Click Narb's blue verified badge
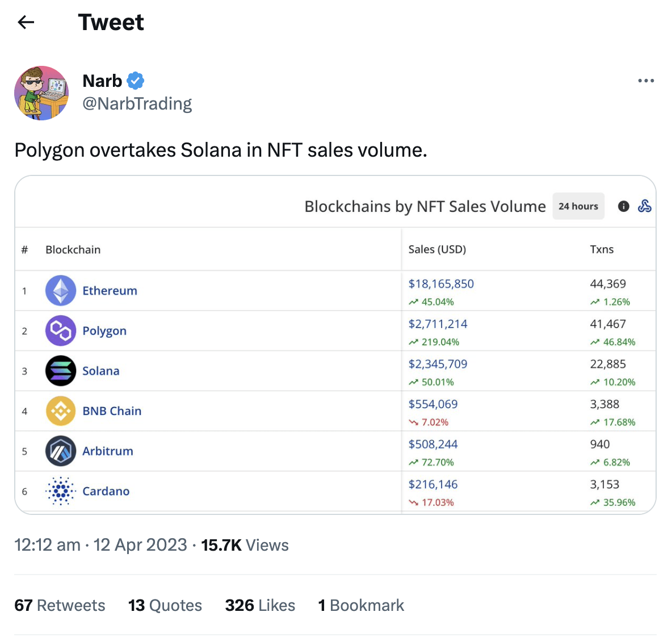The width and height of the screenshot is (672, 637). [x=135, y=80]
